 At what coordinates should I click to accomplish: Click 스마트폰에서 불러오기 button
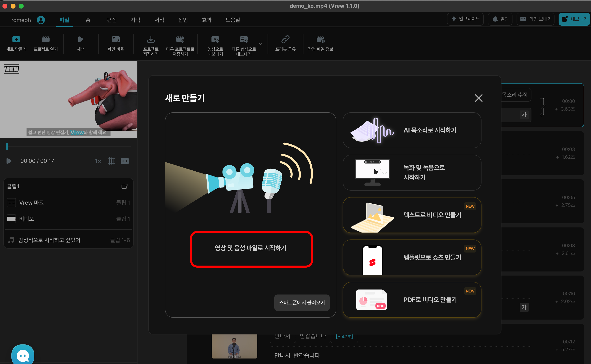302,302
